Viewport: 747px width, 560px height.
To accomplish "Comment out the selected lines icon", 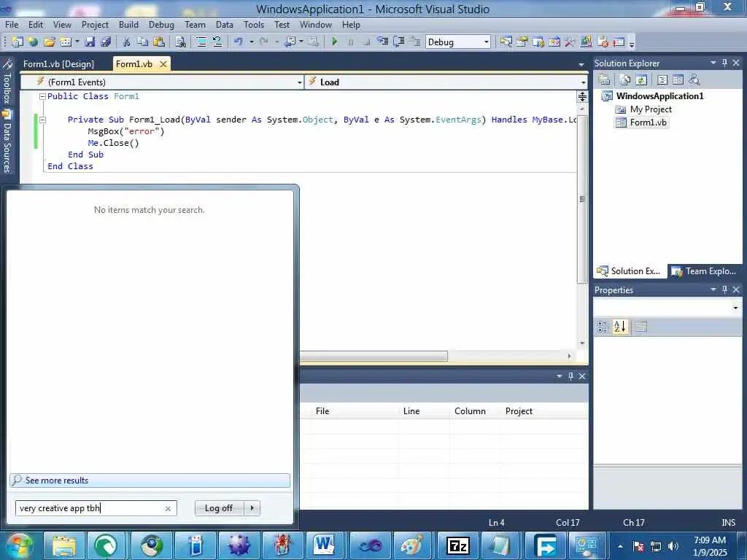I will tap(202, 42).
